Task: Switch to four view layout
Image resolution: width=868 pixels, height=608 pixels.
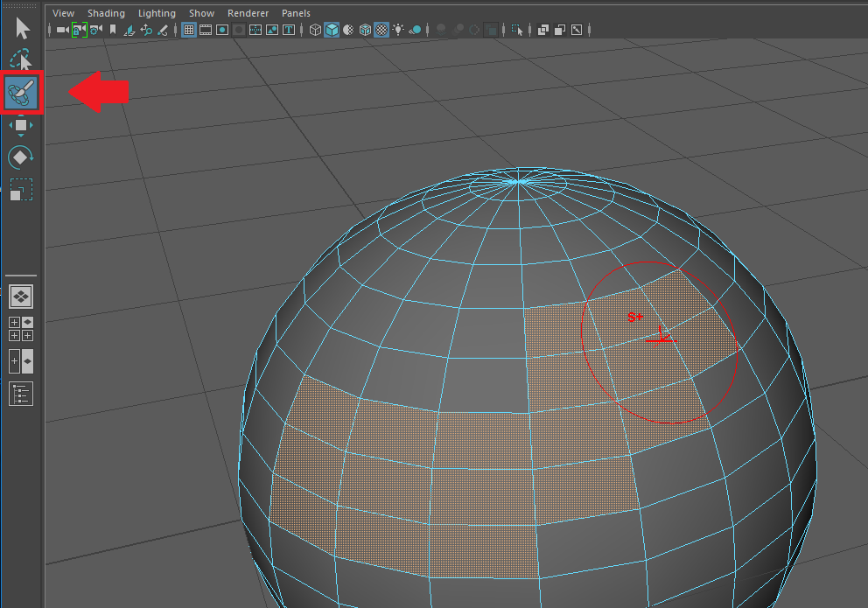Action: pos(21,328)
